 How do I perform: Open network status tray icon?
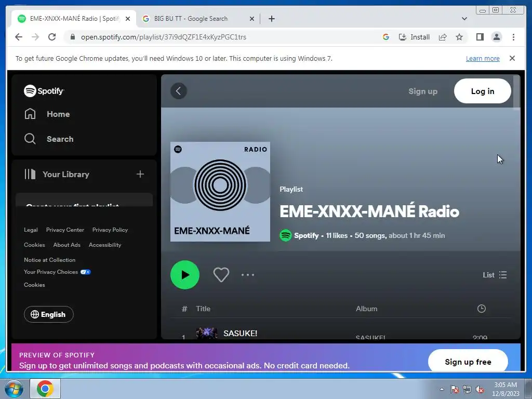click(x=467, y=389)
